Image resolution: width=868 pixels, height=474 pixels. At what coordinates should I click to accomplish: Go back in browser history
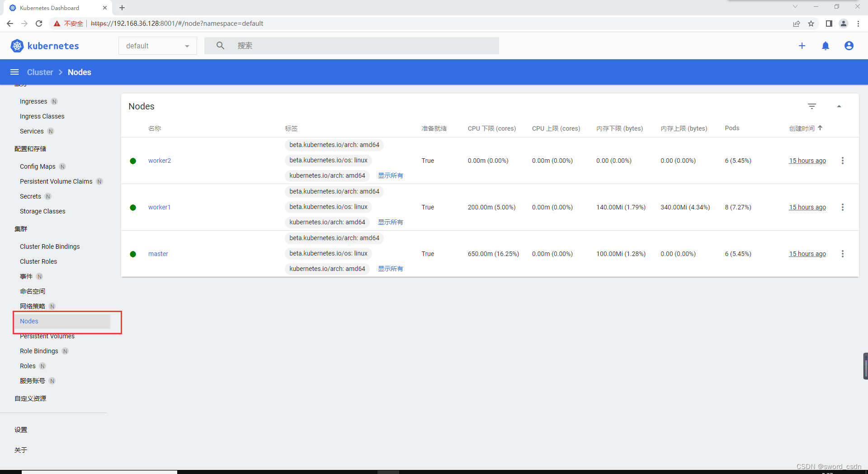10,24
